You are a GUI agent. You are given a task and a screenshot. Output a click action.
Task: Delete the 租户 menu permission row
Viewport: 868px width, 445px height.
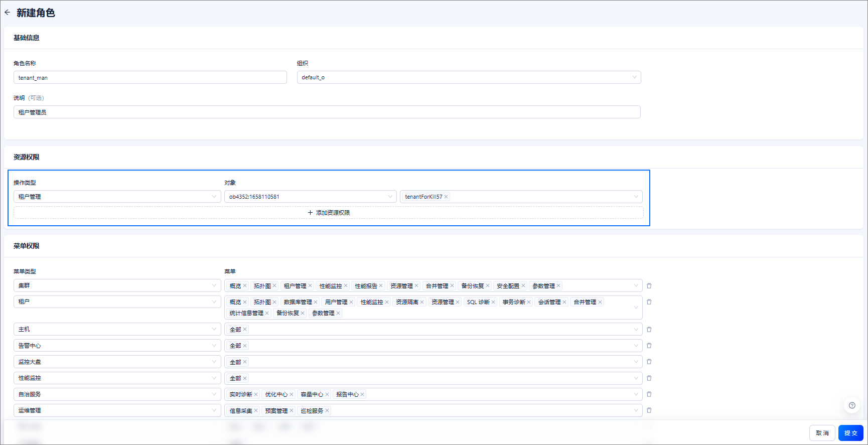[x=649, y=302]
